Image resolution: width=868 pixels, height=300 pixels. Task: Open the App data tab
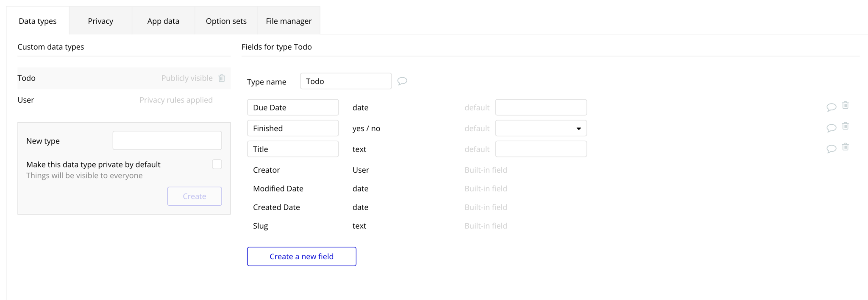pos(163,21)
